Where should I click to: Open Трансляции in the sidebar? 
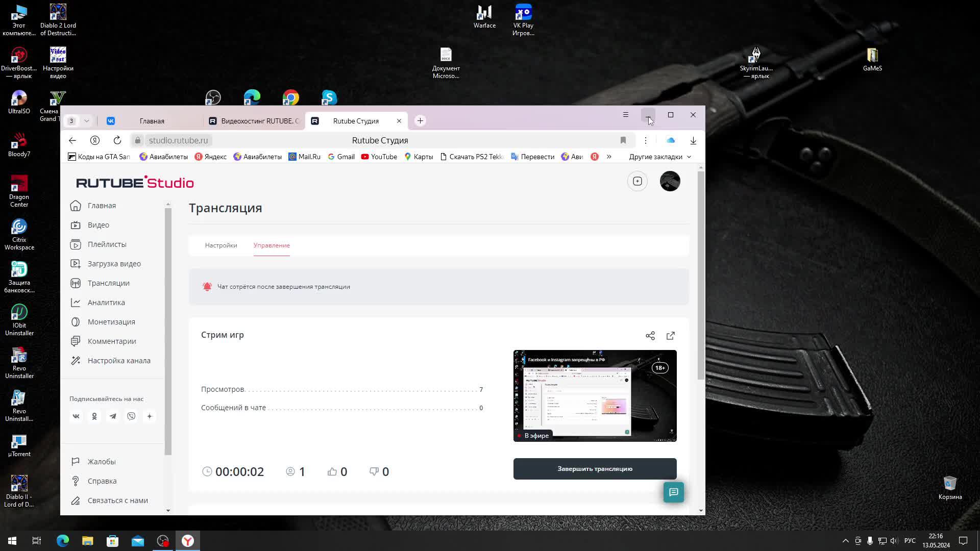[x=108, y=283]
